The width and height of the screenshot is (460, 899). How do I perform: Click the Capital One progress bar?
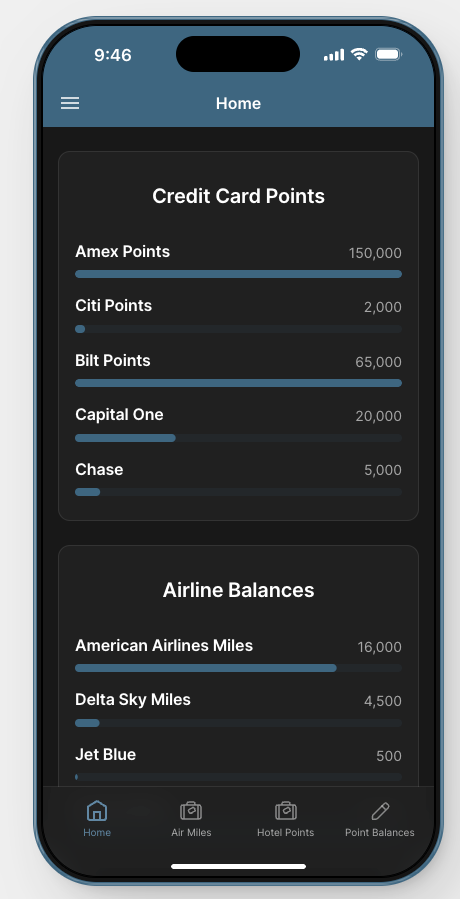point(239,438)
